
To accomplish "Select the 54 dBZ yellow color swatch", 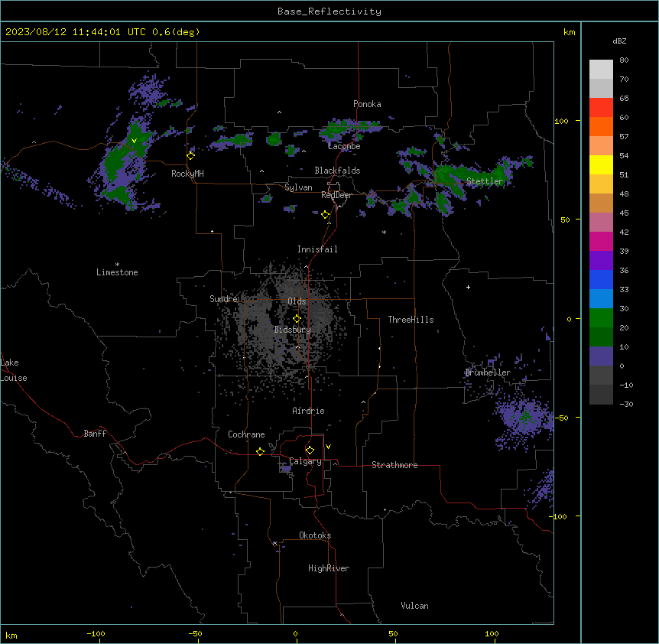I will 601,164.
